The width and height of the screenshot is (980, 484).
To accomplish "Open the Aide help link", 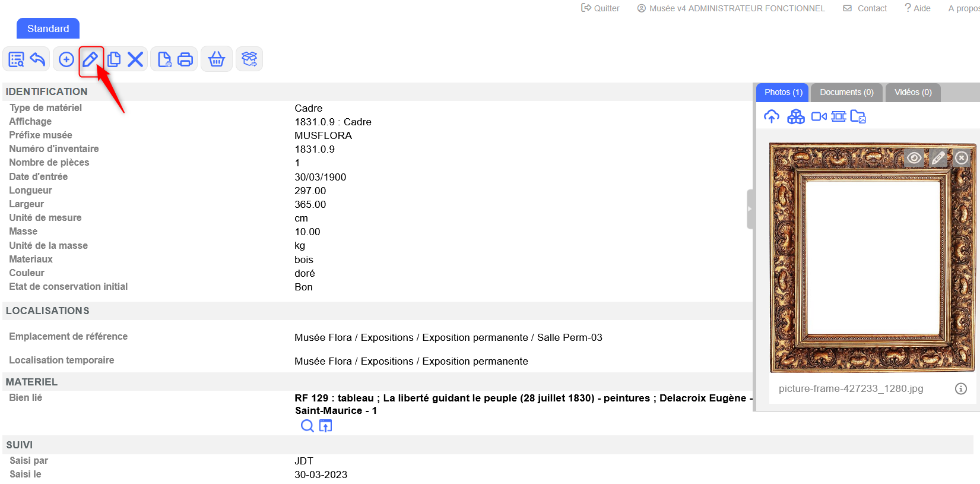I will [x=918, y=8].
